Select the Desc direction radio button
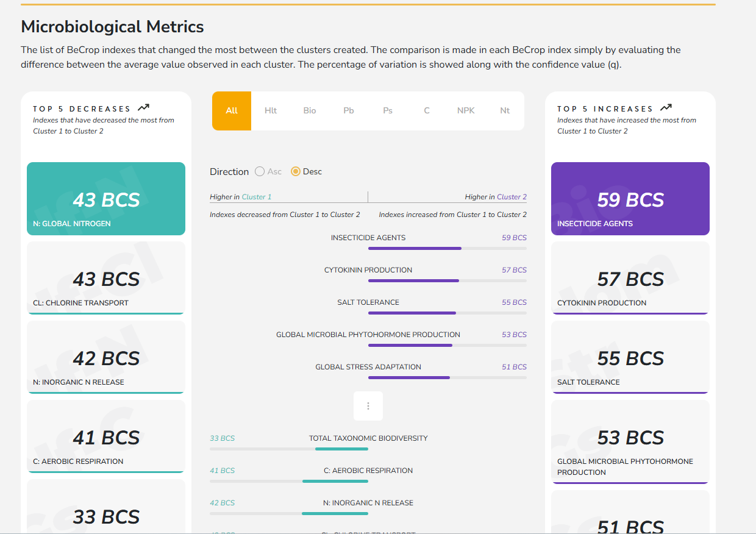Viewport: 756px width, 534px height. point(296,172)
